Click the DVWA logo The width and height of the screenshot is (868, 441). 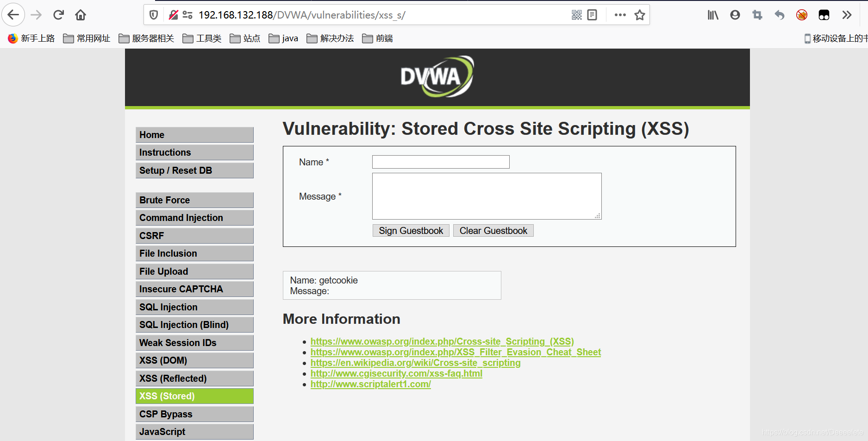437,76
